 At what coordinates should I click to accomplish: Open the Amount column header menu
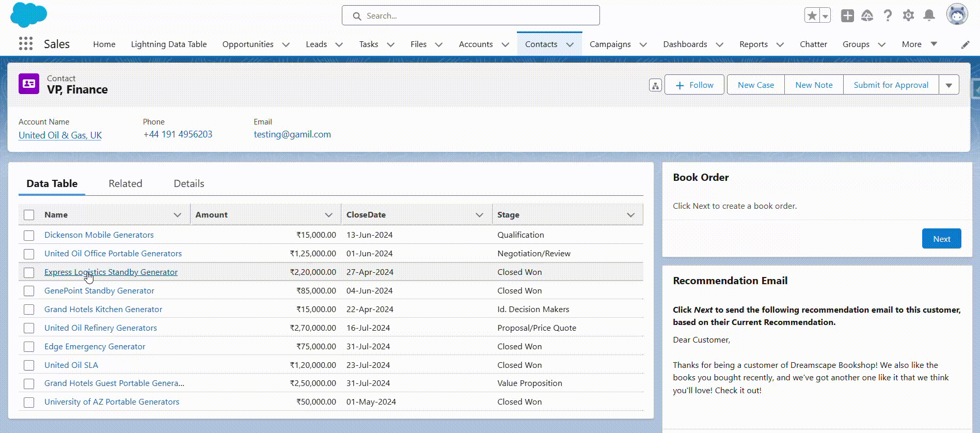coord(328,215)
